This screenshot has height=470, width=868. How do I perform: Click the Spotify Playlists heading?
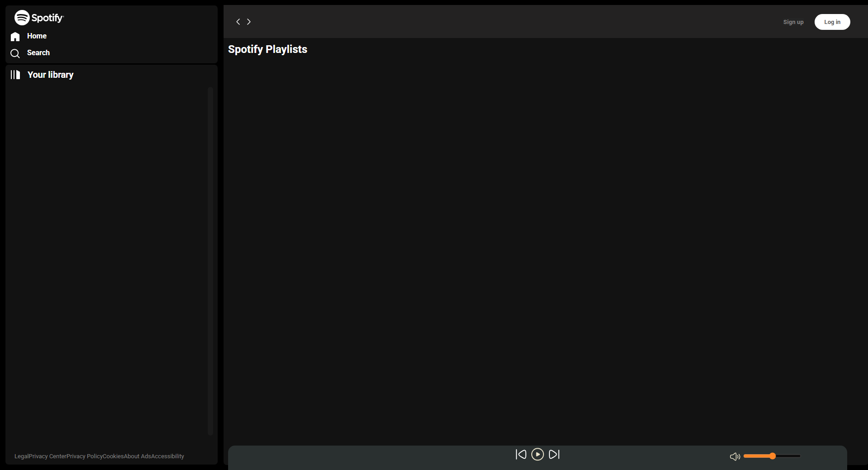click(267, 49)
